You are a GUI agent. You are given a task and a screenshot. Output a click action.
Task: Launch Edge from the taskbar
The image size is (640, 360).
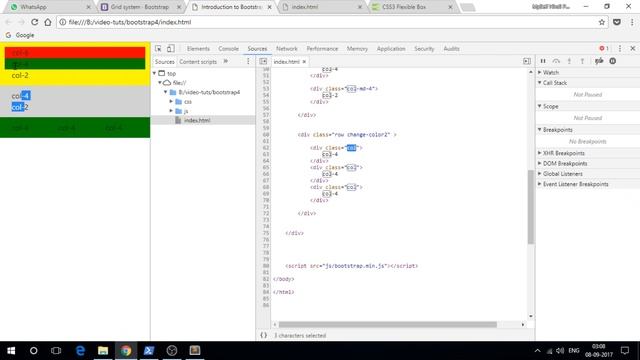80,351
